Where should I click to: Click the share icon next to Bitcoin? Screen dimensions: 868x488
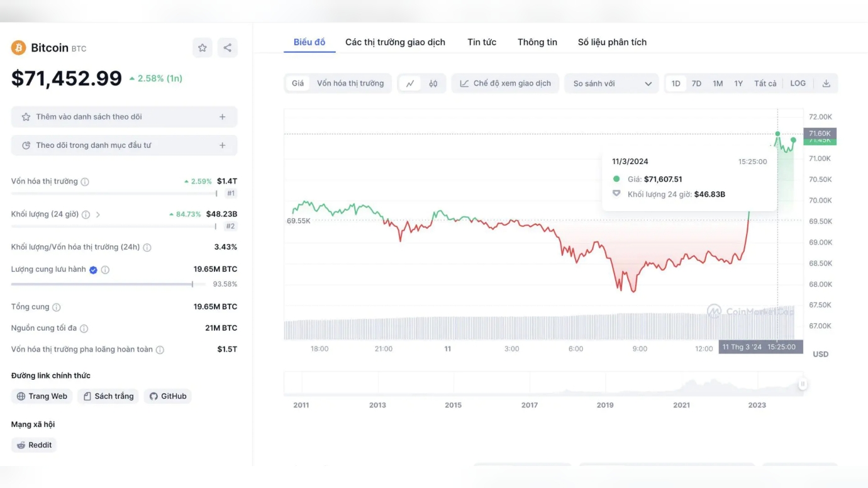click(228, 48)
